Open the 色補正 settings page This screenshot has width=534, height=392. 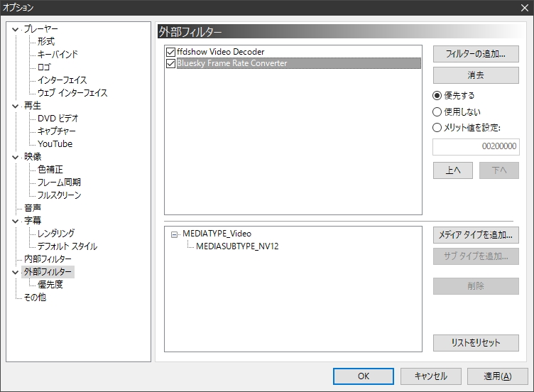[x=50, y=170]
